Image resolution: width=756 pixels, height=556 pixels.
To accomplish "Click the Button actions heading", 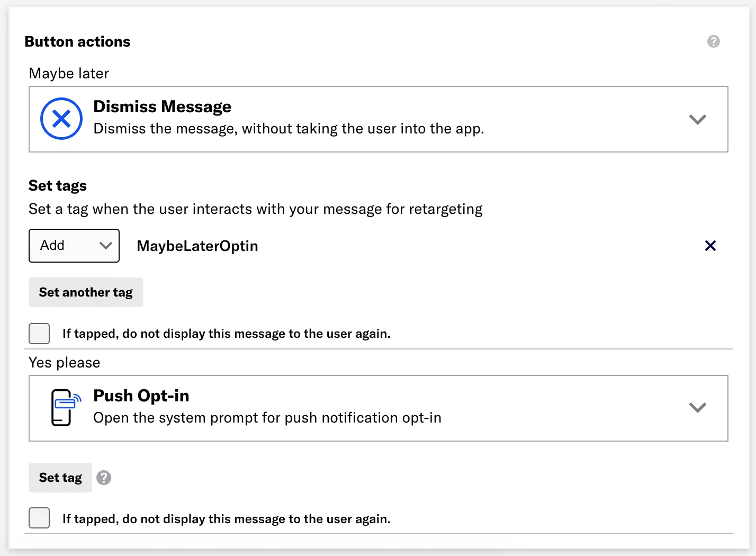I will (x=77, y=41).
